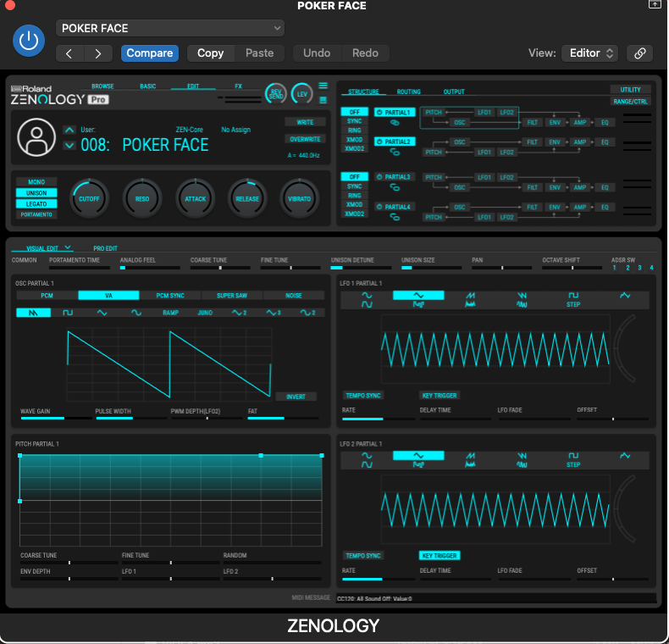Choose square wave shape for LFO 1
The height and width of the screenshot is (644, 669).
573,296
